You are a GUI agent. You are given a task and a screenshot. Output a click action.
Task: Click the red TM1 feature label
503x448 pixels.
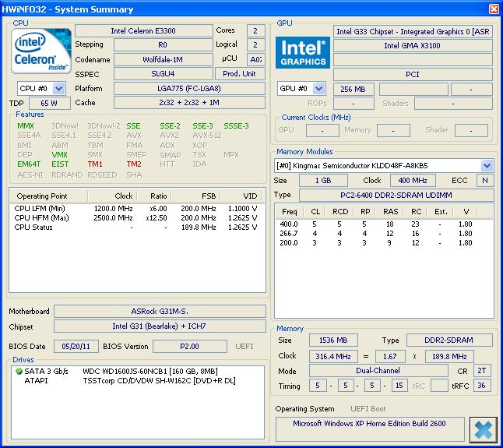pyautogui.click(x=95, y=164)
